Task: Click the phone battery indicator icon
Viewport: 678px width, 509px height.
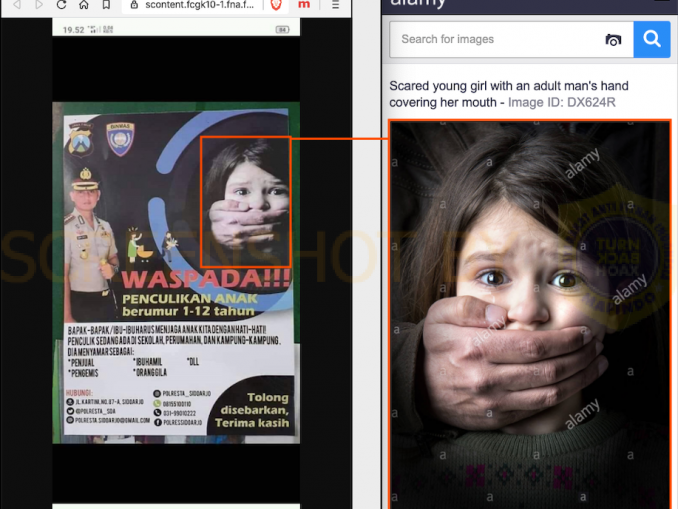Action: click(x=282, y=29)
